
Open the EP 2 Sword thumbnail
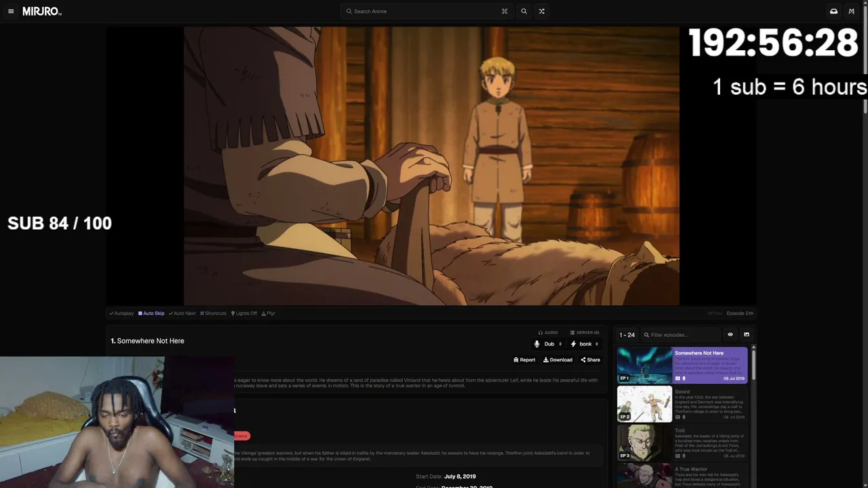point(644,404)
